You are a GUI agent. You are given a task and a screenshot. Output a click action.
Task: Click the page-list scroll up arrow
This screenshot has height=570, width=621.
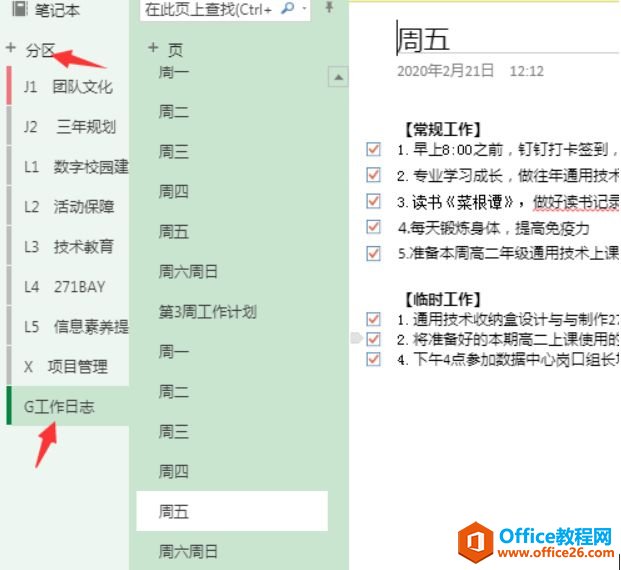point(338,77)
